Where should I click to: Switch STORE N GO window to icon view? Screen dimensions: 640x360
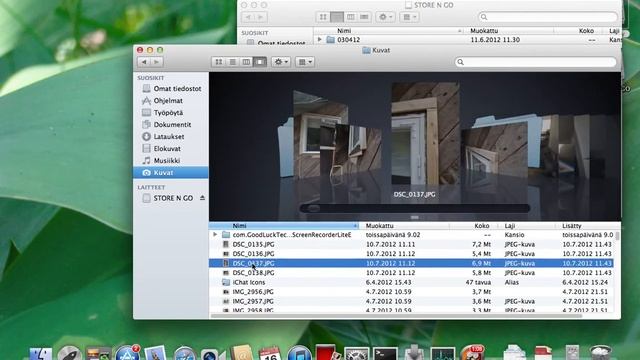[323, 17]
